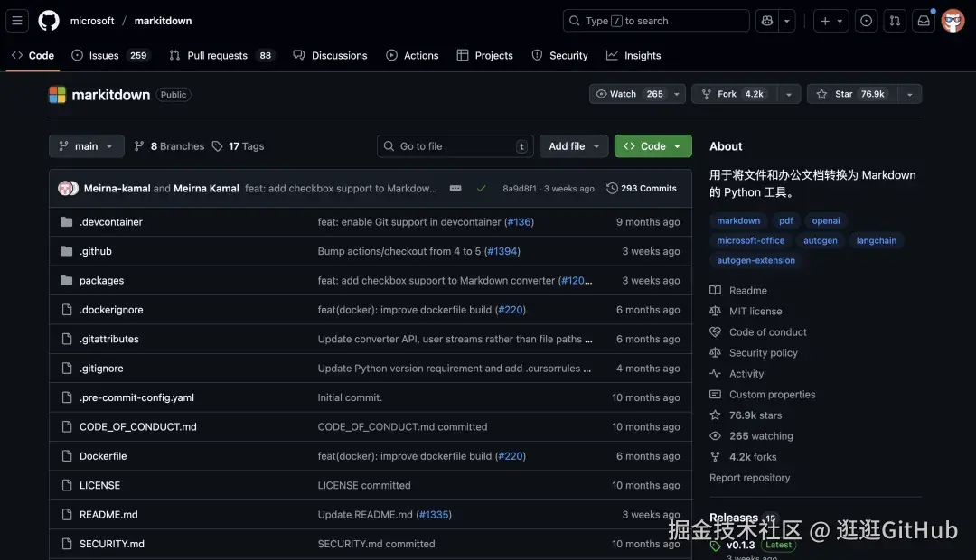The image size is (976, 560).
Task: Expand the Star lists dropdown arrow
Action: click(x=909, y=94)
